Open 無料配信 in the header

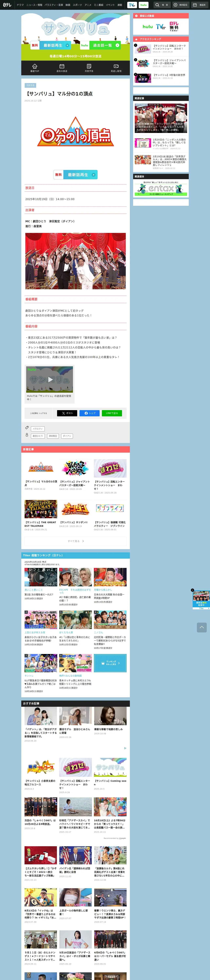point(181,5)
